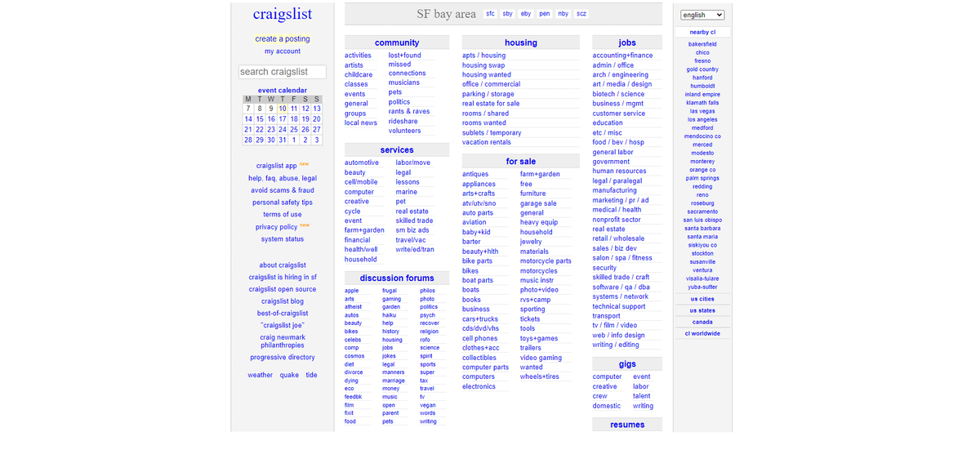
Task: Browse cars+trucks for sale listings
Action: pyautogui.click(x=479, y=319)
